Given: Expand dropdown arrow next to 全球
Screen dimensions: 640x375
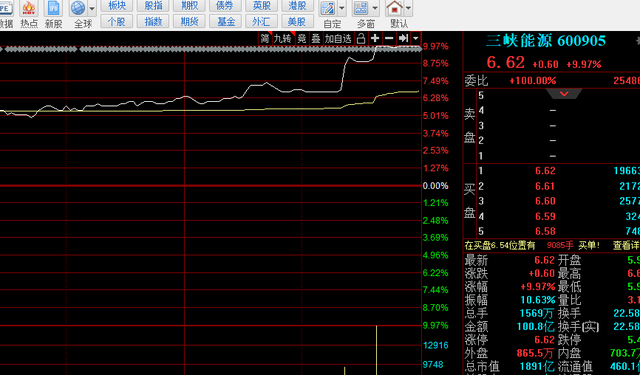Looking at the screenshot, I should click(92, 8).
